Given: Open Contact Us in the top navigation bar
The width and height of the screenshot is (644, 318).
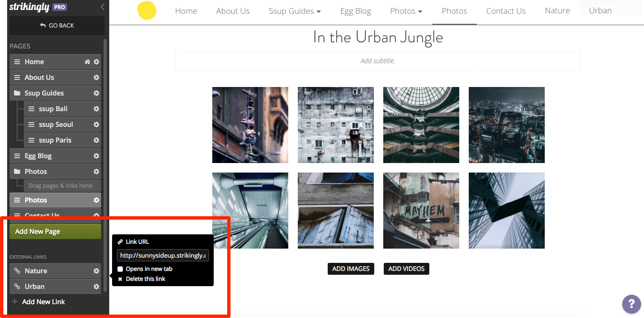Looking at the screenshot, I should pos(506,11).
